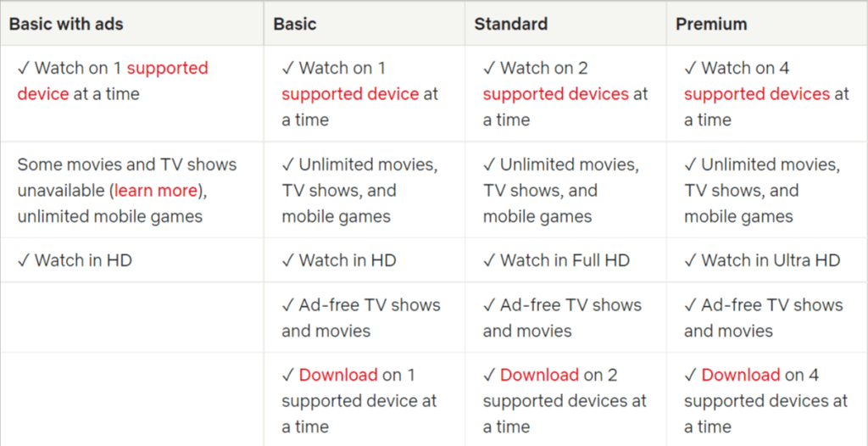Click 'supported device' link in Basic column
This screenshot has width=868, height=446.
(350, 94)
